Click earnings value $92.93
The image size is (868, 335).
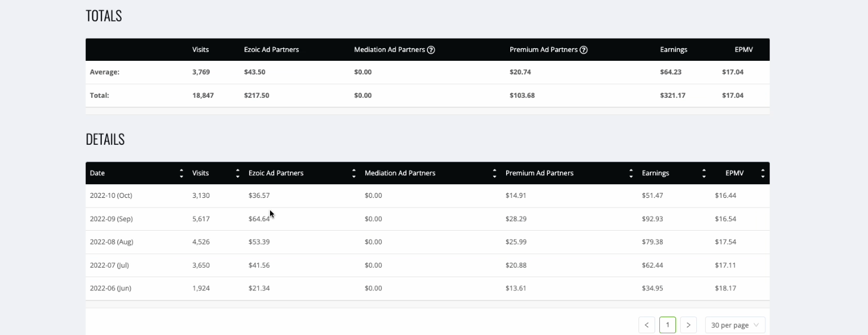click(653, 219)
